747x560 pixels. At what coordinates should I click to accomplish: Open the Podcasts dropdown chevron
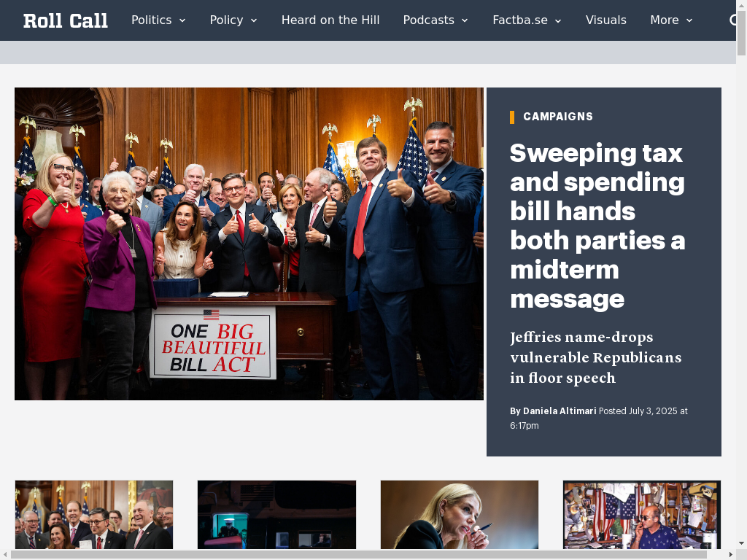tap(465, 20)
